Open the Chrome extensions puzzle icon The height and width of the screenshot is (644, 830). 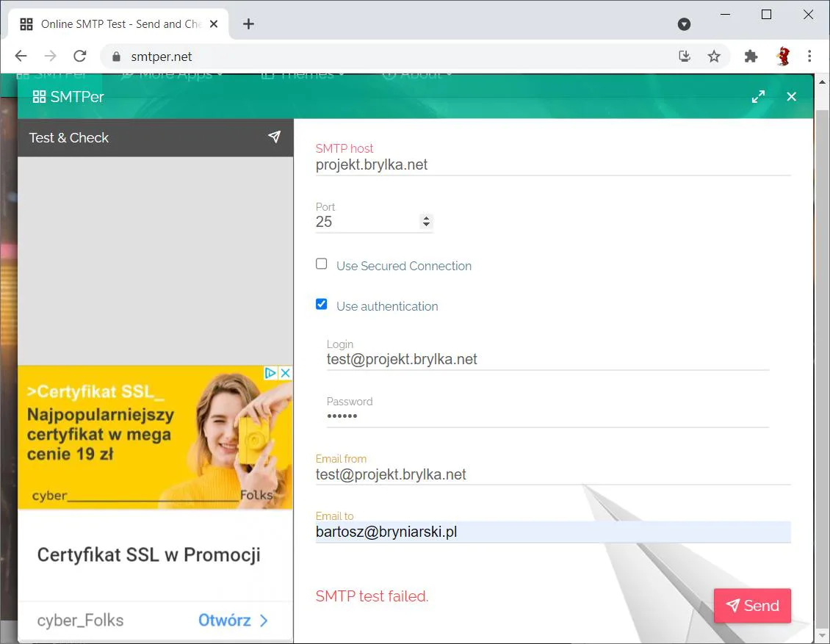[751, 56]
